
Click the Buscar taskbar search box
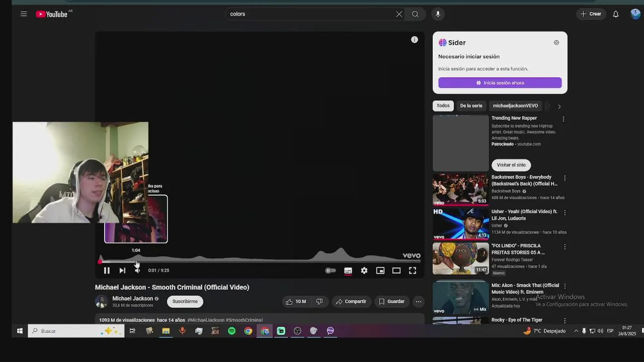pyautogui.click(x=76, y=331)
